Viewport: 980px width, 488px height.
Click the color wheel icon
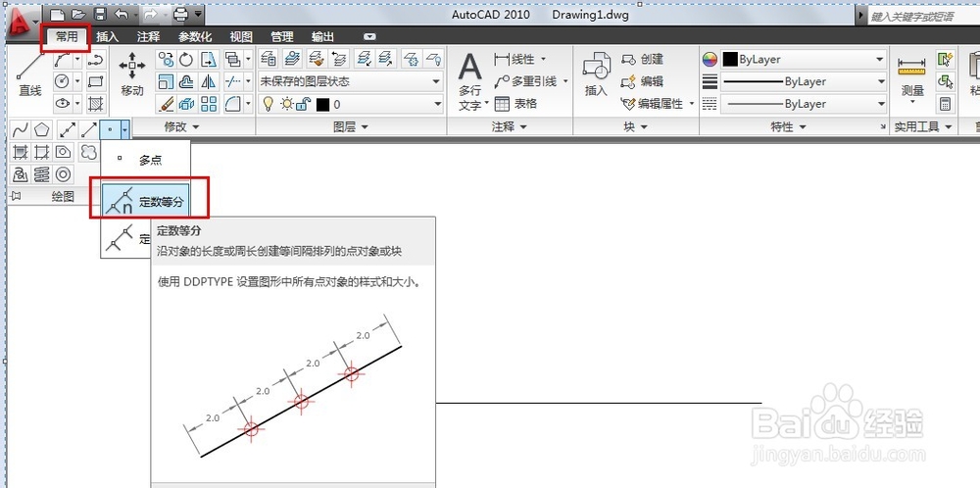pyautogui.click(x=710, y=60)
